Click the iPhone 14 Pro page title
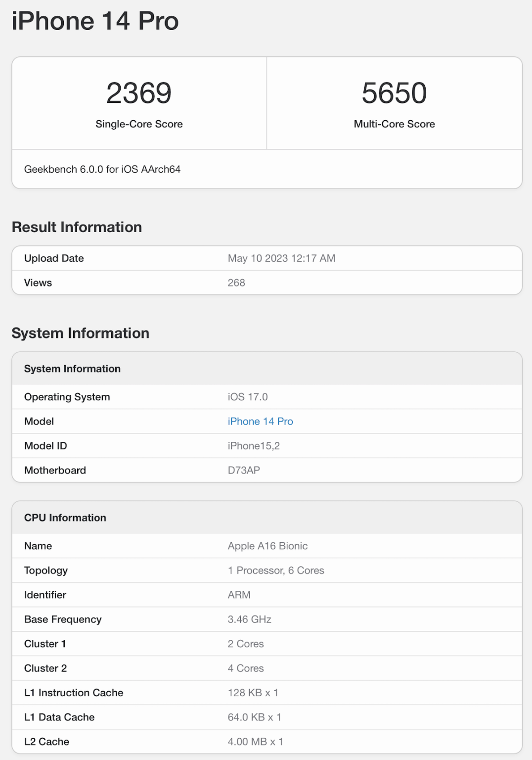Image resolution: width=532 pixels, height=760 pixels. click(x=95, y=21)
